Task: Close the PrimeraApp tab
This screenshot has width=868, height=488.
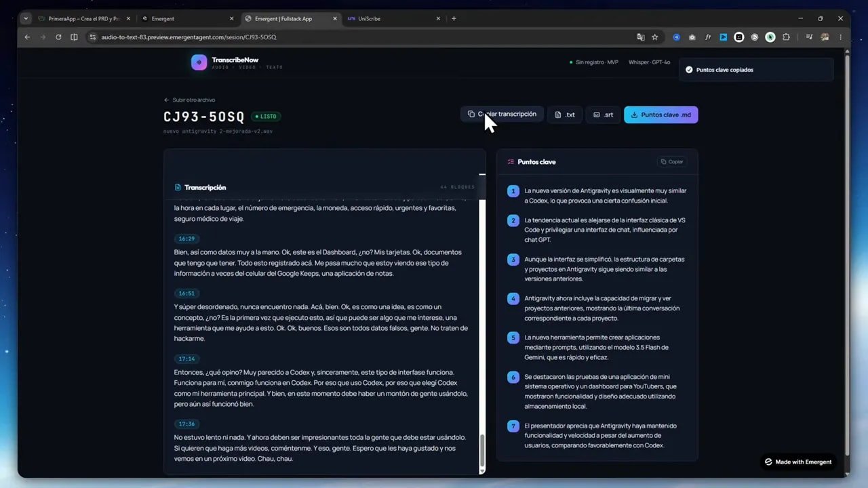Action: (x=128, y=19)
